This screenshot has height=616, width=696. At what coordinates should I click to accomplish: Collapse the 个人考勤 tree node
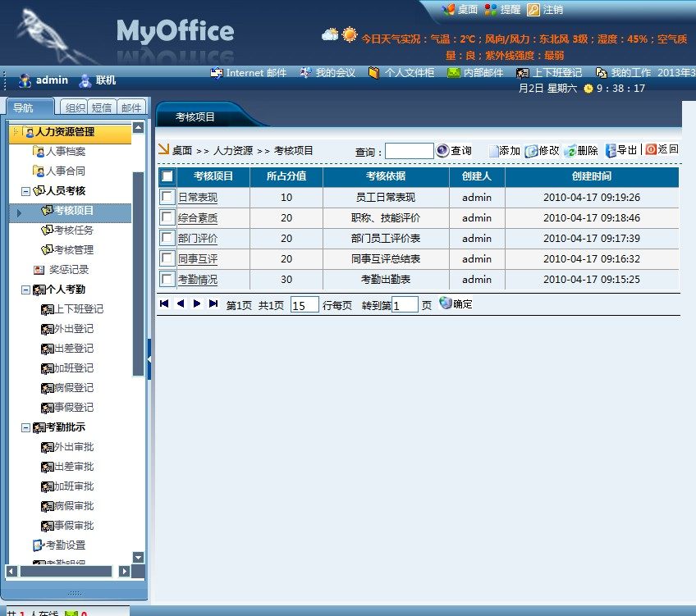[26, 290]
